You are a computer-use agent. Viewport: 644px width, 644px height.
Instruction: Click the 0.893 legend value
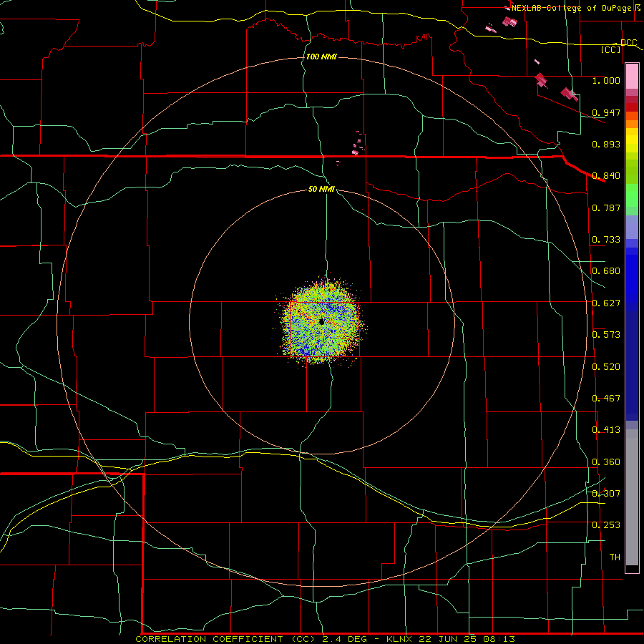tap(606, 144)
